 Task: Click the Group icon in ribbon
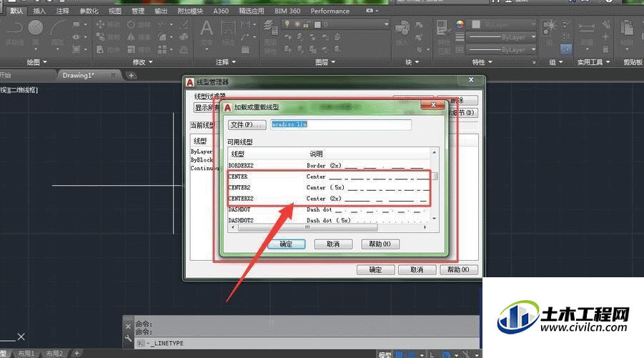[x=549, y=27]
